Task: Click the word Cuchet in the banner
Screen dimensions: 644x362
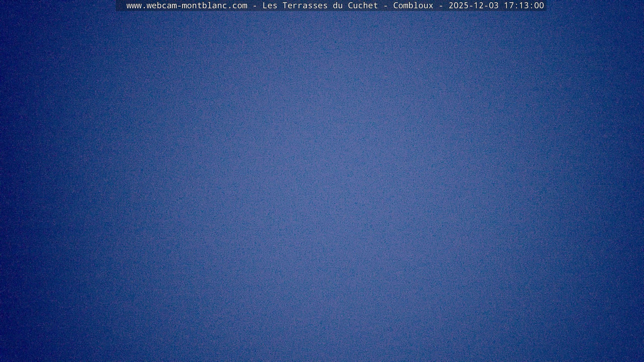Action: [x=363, y=6]
